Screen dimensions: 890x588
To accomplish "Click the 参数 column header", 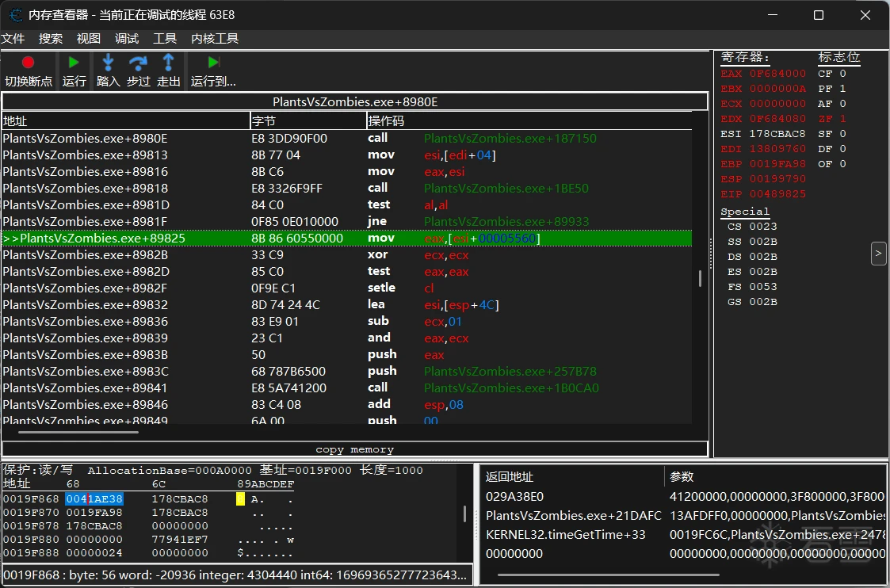I will pos(775,477).
